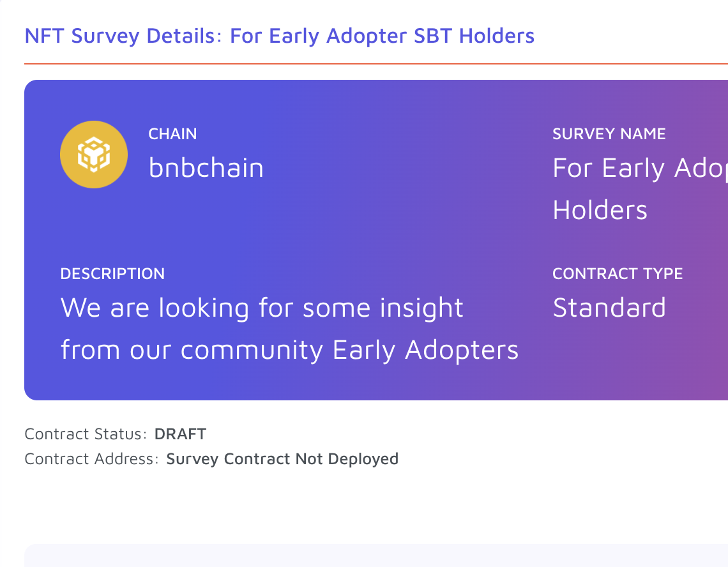The height and width of the screenshot is (567, 728).
Task: Click the DRAFT status value
Action: pyautogui.click(x=180, y=434)
